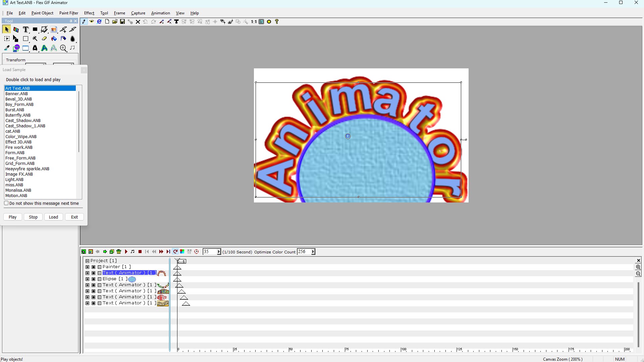644x362 pixels.
Task: Open the Paint Filter menu
Action: click(x=69, y=13)
